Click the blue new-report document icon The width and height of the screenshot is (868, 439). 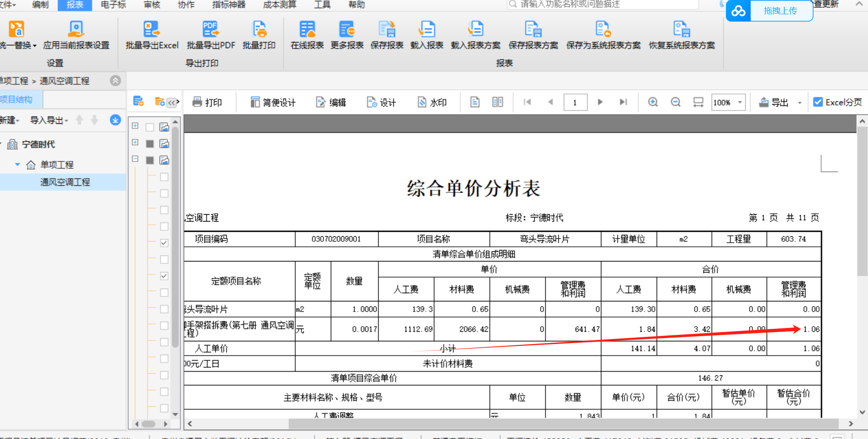click(138, 101)
